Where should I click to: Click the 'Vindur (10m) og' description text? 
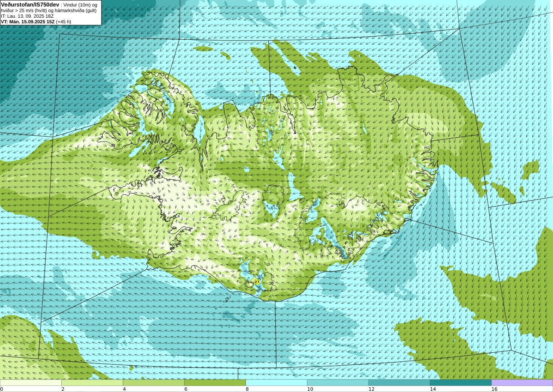80,5
